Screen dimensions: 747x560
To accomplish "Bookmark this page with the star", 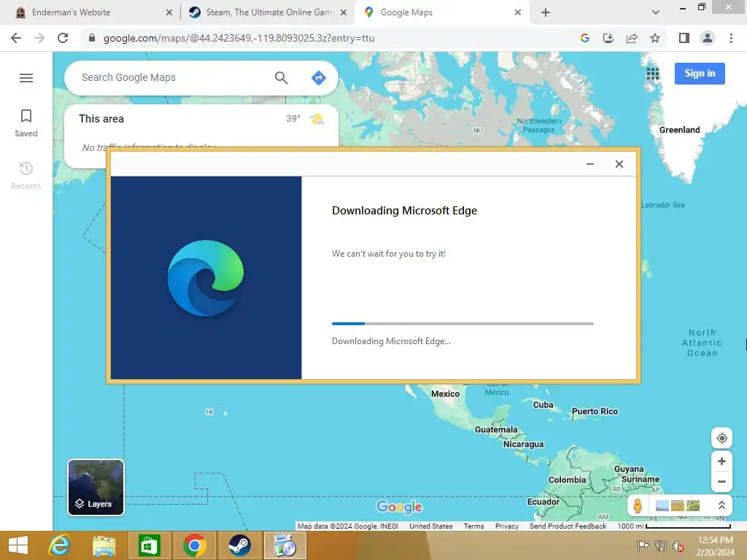I will 655,38.
